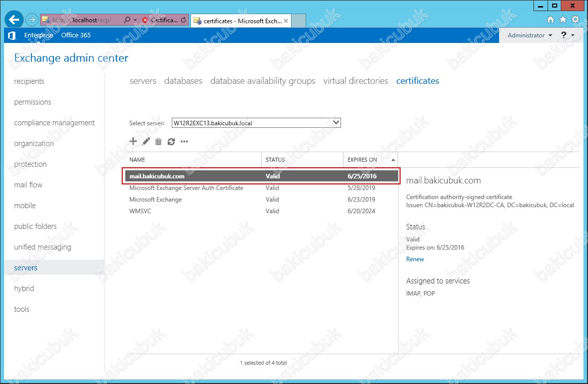Select the mail.bakicubuk.com certificate row
The width and height of the screenshot is (588, 384).
coord(261,176)
